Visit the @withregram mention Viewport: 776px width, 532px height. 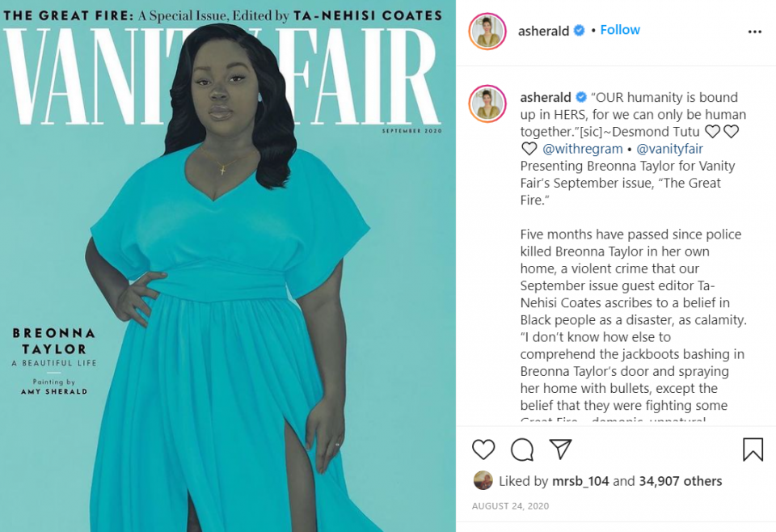[583, 149]
